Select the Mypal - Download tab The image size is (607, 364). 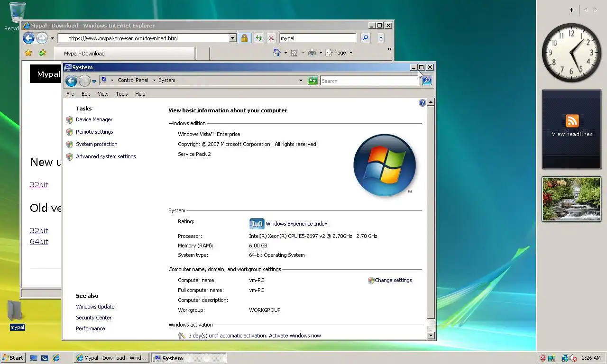click(124, 53)
